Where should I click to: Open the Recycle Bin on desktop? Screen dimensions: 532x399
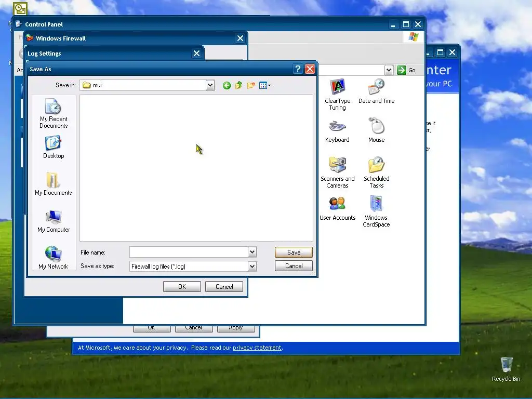pos(506,369)
